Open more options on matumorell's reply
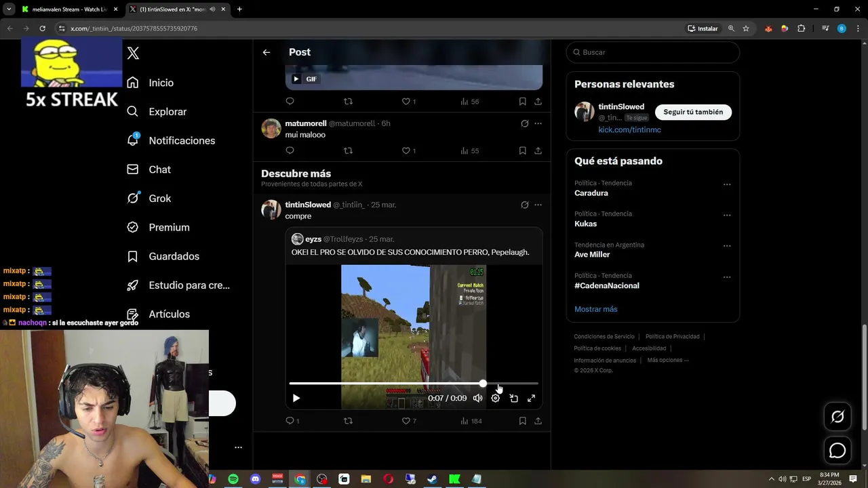The width and height of the screenshot is (868, 488). 538,123
